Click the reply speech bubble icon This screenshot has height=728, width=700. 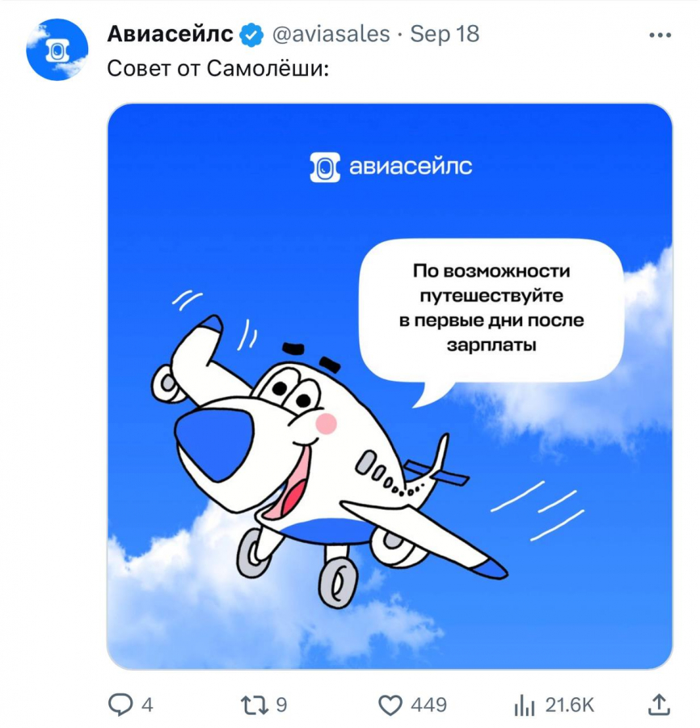click(120, 705)
